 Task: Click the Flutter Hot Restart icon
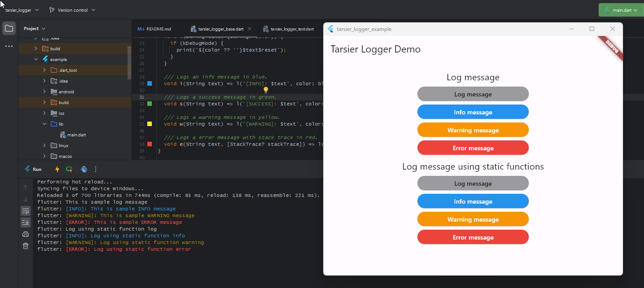tap(69, 169)
